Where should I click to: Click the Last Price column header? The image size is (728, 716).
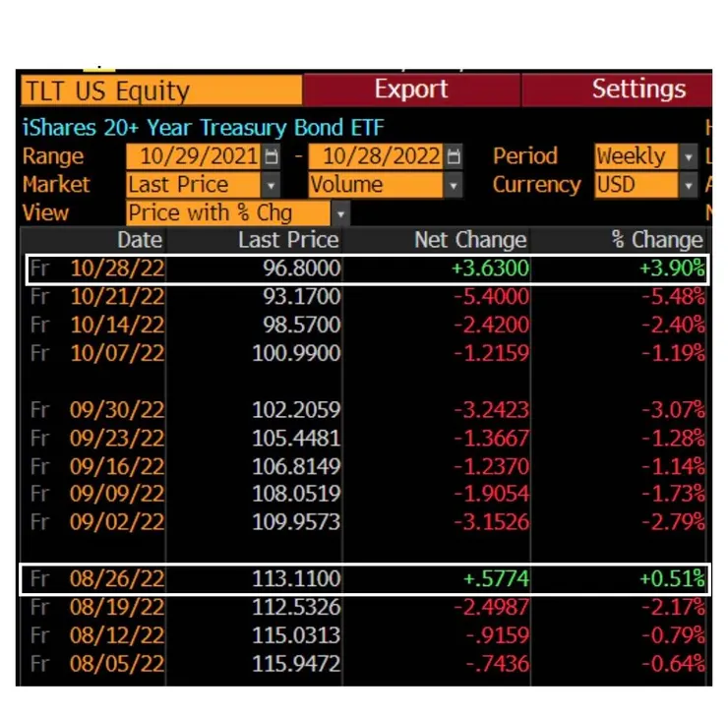(288, 239)
